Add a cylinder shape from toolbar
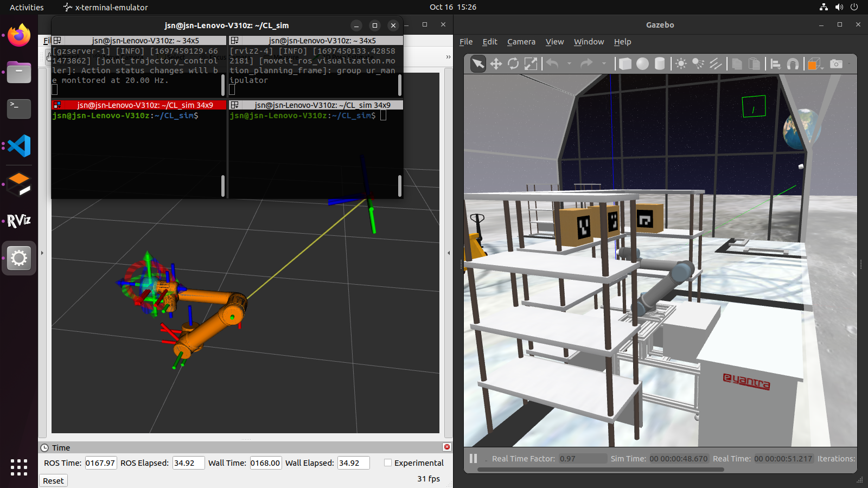 pyautogui.click(x=660, y=64)
